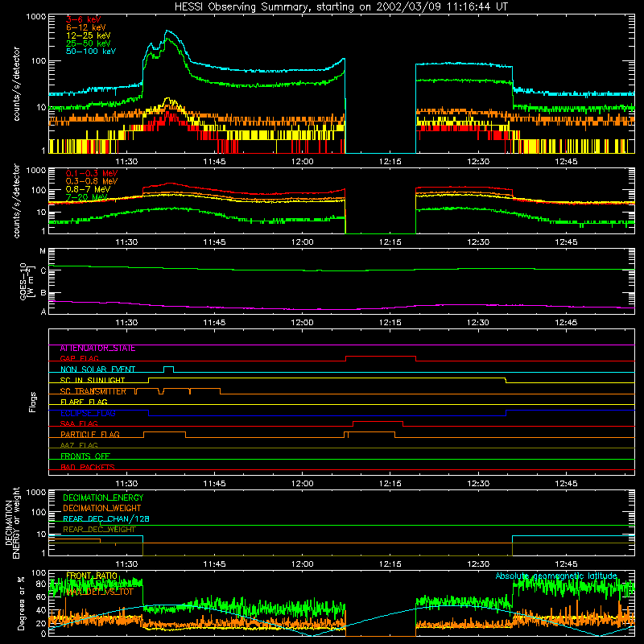Click the AAZ_FLAG label
The height and width of the screenshot is (644, 644).
79,446
